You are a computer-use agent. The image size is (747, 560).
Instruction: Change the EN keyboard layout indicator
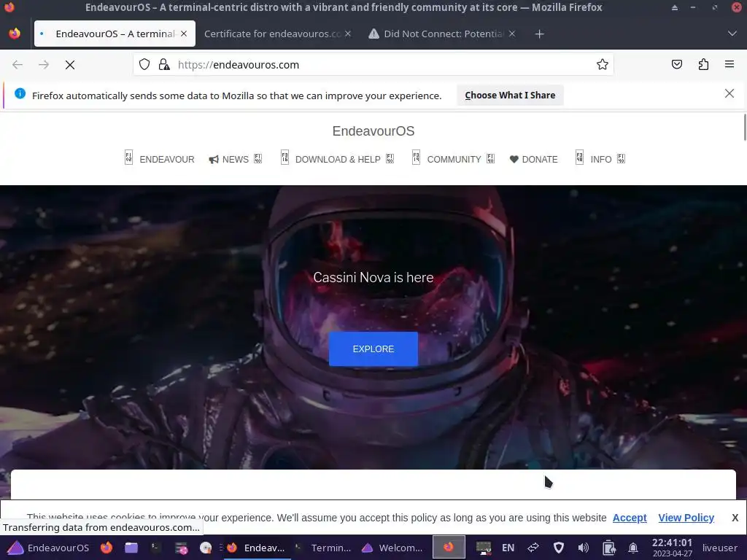(x=508, y=548)
